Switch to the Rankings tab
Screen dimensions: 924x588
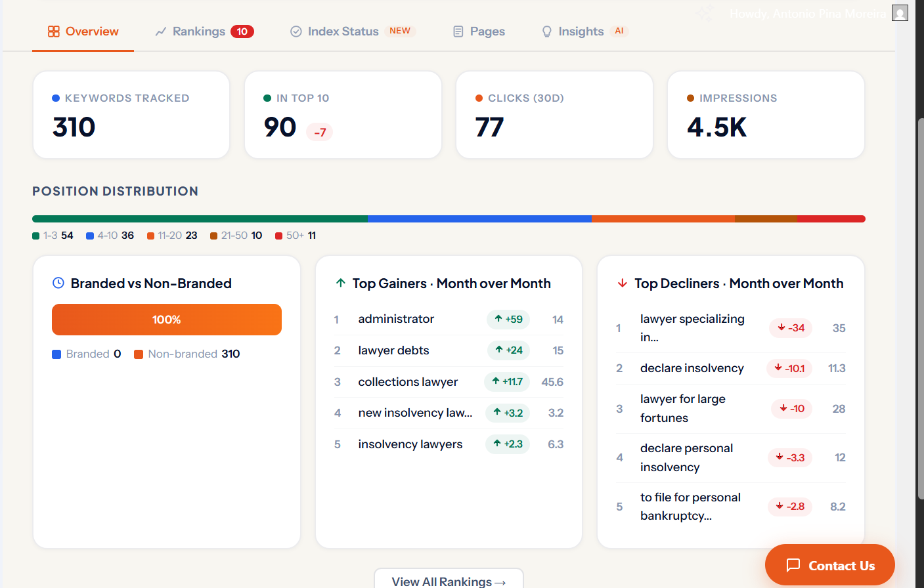click(x=204, y=31)
